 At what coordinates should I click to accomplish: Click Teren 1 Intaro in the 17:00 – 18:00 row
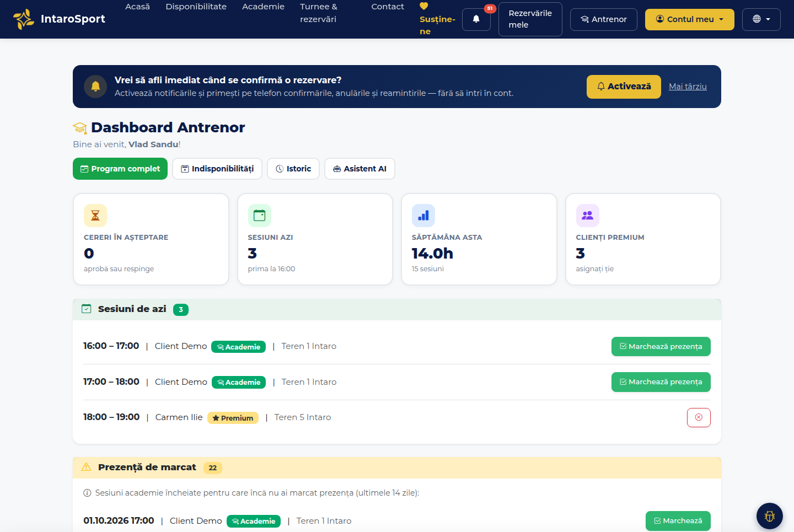(x=309, y=382)
